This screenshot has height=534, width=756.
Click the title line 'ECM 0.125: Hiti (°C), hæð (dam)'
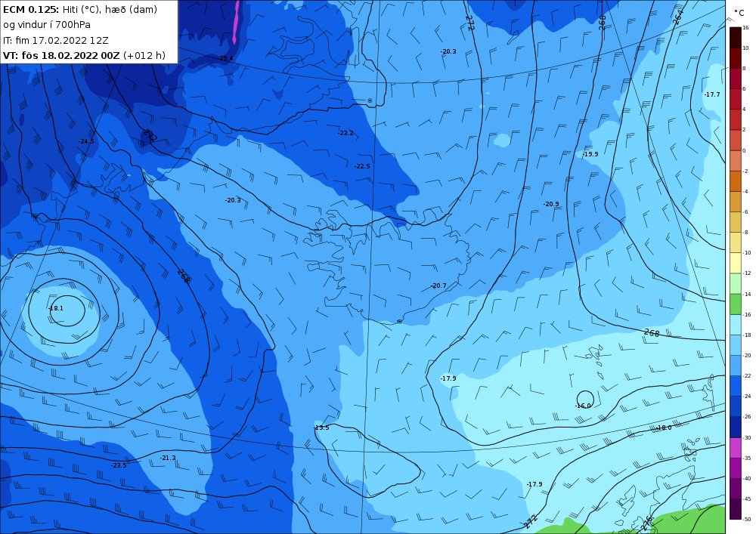(80, 9)
